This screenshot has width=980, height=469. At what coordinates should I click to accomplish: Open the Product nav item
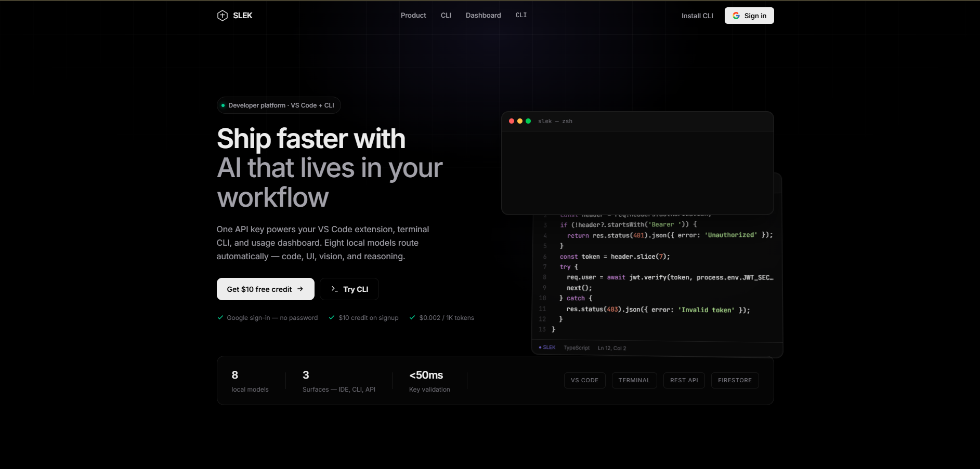413,16
